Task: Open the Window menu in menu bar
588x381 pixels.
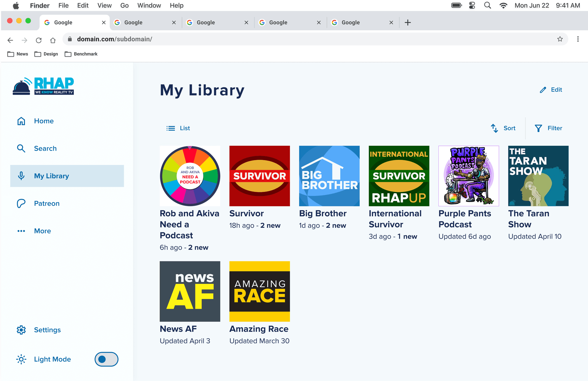Action: coord(149,5)
